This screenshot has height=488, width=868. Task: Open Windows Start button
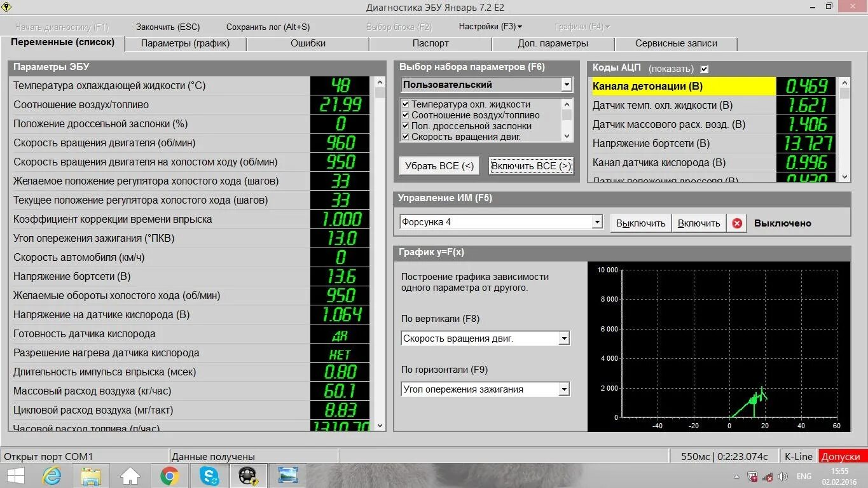(x=15, y=476)
